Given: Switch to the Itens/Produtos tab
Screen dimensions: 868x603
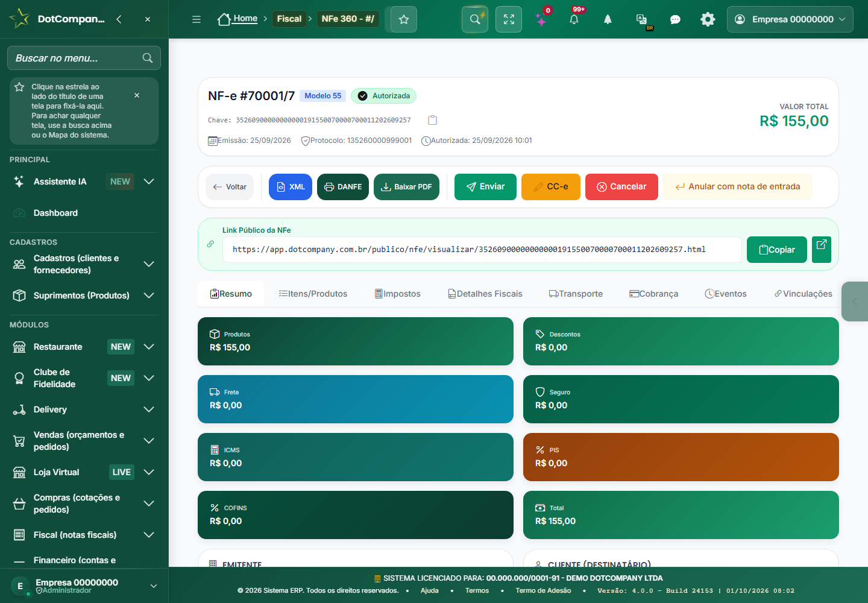Looking at the screenshot, I should (313, 294).
